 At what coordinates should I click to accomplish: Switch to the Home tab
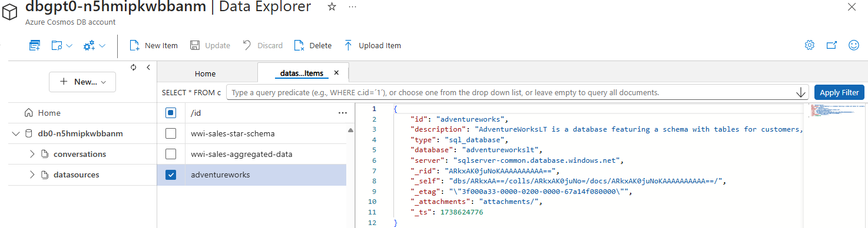tap(206, 73)
